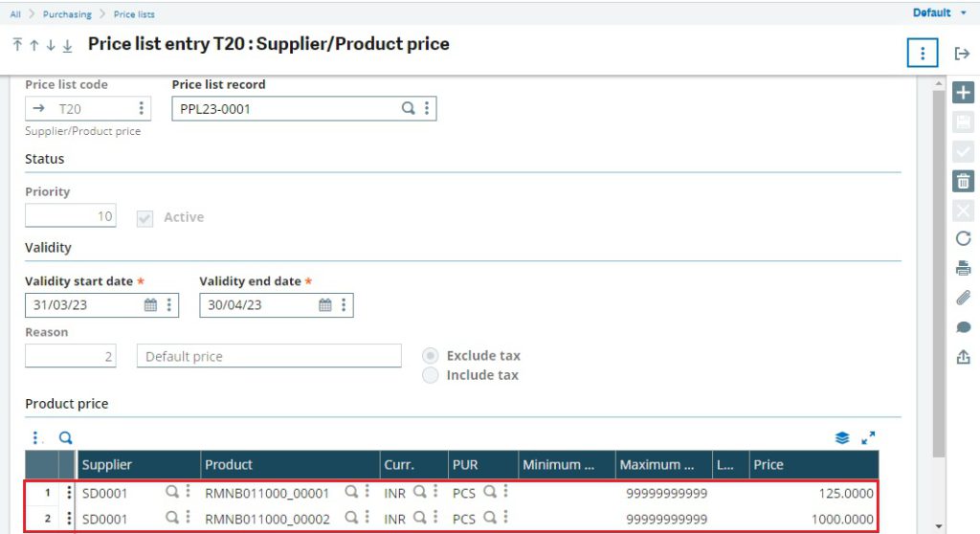Screen dimensions: 980x534
Task: Open comments with speech bubble icon
Action: (963, 327)
